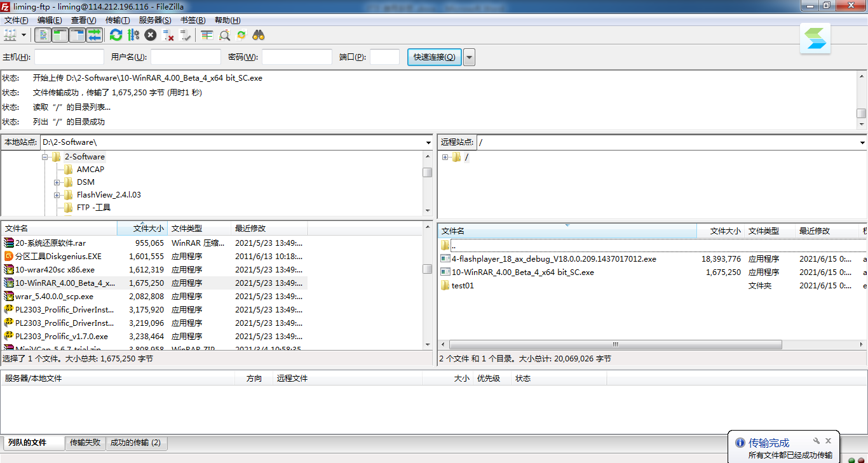Viewport: 868px width, 463px height.
Task: Click the binoculars file search icon
Action: pyautogui.click(x=259, y=35)
